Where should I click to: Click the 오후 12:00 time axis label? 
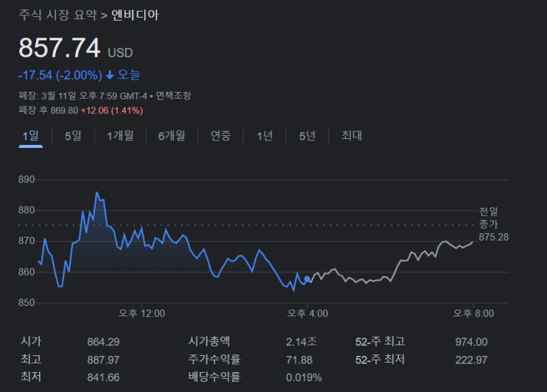[x=141, y=313]
